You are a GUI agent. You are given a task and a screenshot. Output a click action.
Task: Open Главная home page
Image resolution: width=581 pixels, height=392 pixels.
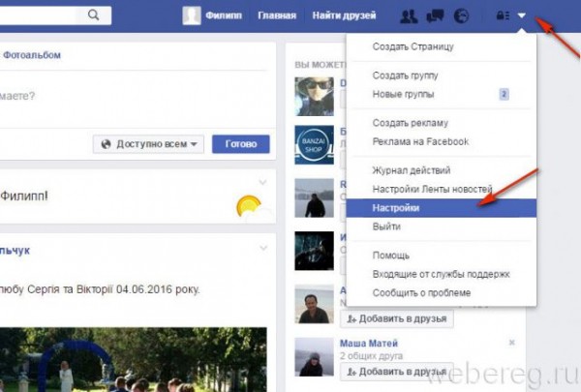[277, 15]
